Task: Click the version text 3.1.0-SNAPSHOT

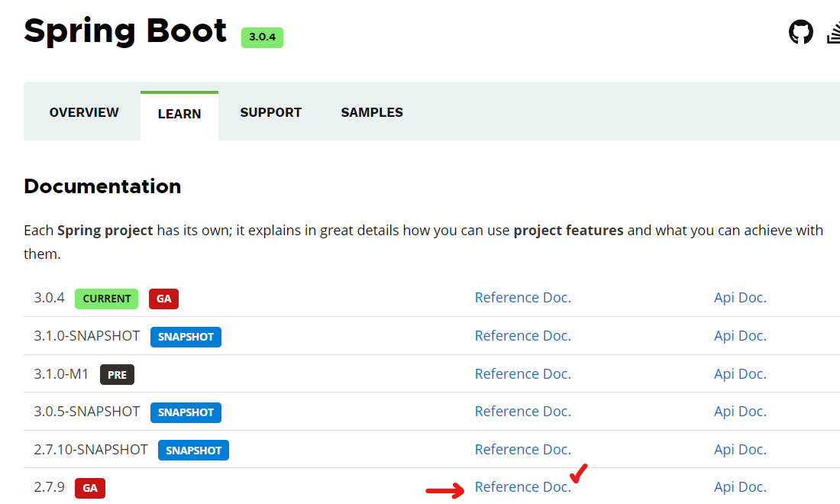Action: 87,336
